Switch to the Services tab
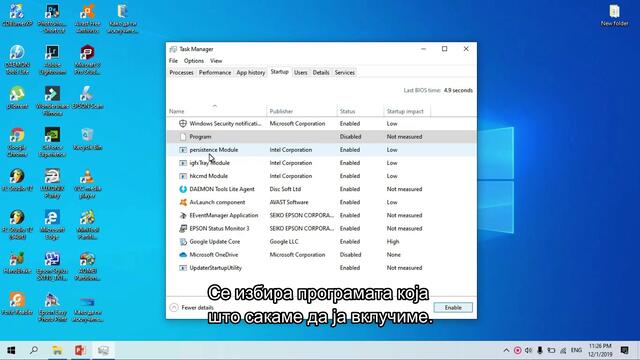640x360 pixels. [x=344, y=72]
